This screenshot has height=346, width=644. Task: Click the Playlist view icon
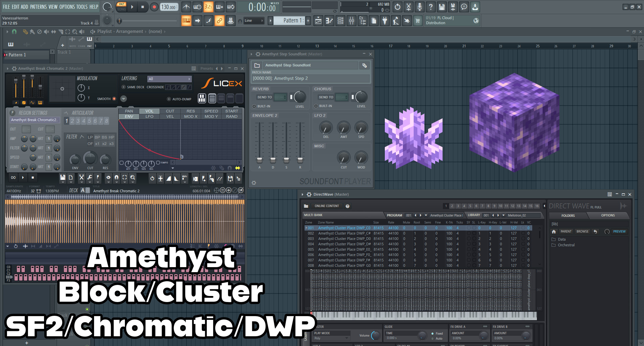pos(318,21)
